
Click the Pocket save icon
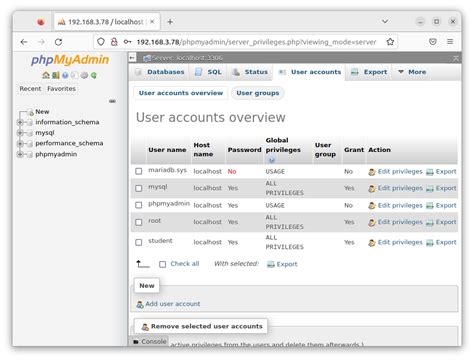(x=433, y=42)
